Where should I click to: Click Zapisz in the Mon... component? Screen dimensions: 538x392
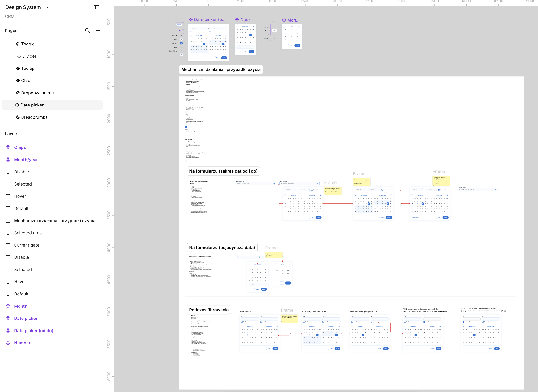point(297,46)
